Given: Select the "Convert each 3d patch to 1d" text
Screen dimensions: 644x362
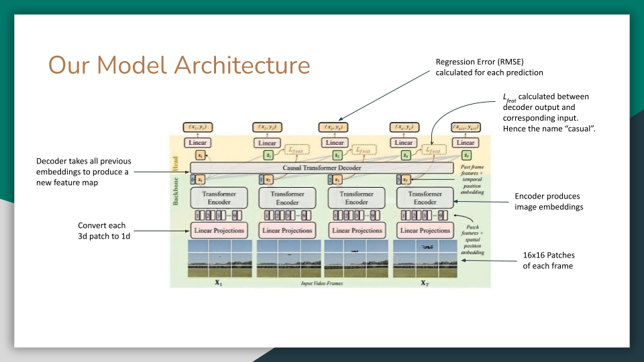Looking at the screenshot, I should pyautogui.click(x=102, y=231).
